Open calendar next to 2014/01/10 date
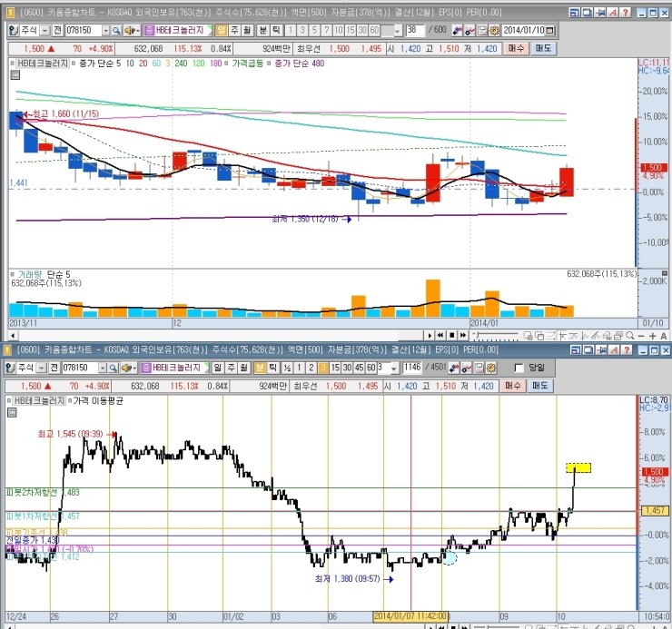 coord(550,31)
